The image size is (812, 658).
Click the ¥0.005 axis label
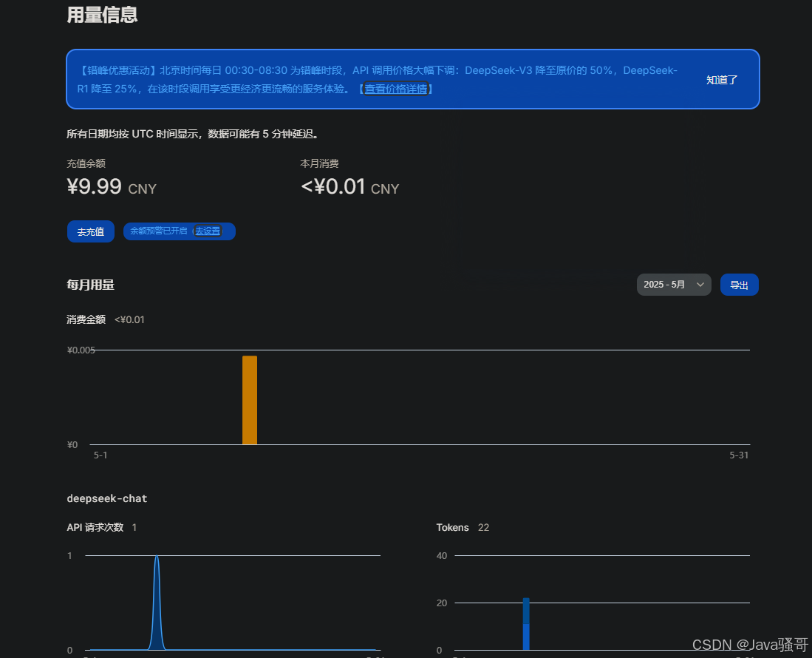pyautogui.click(x=81, y=350)
